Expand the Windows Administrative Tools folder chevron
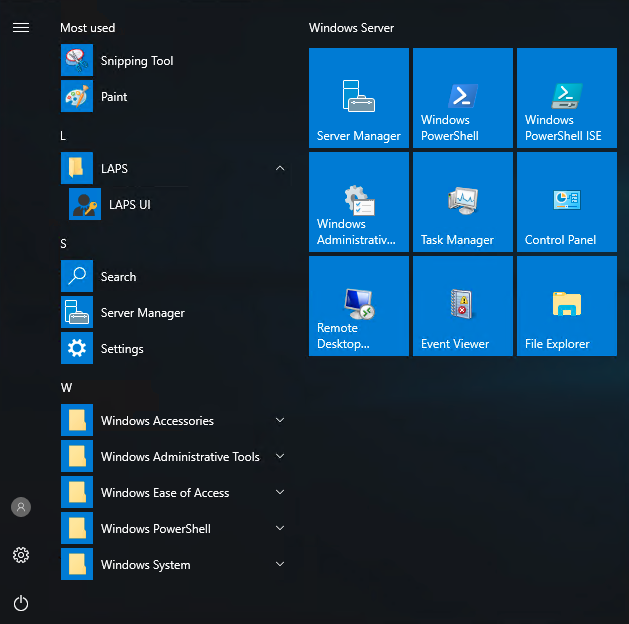 [280, 456]
